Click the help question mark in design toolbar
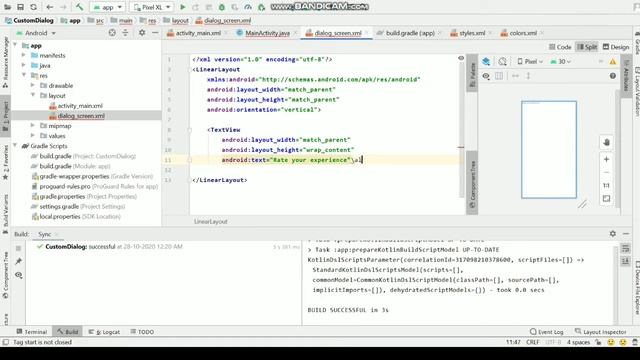 613,76
